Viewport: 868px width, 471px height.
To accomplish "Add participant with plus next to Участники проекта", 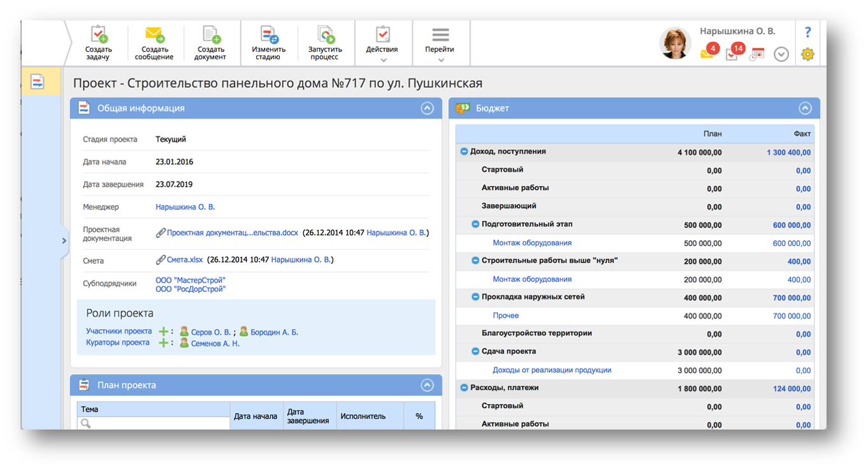I will tap(164, 332).
